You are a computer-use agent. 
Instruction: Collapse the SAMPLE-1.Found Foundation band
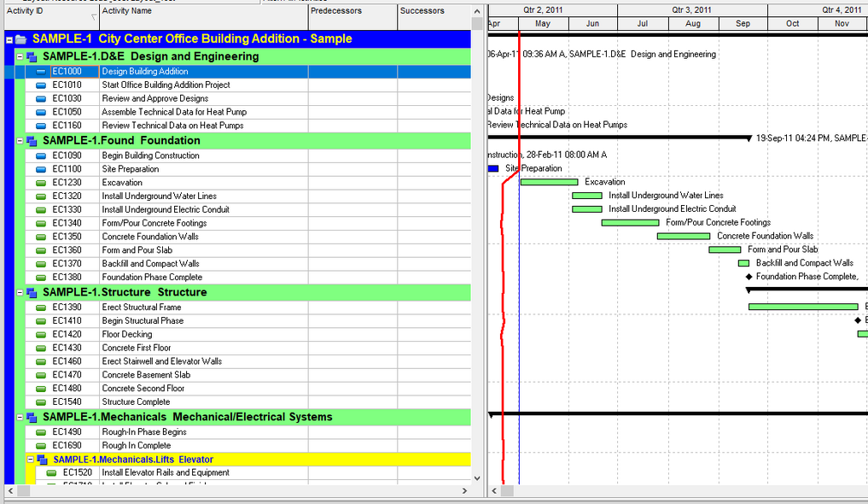(20, 141)
